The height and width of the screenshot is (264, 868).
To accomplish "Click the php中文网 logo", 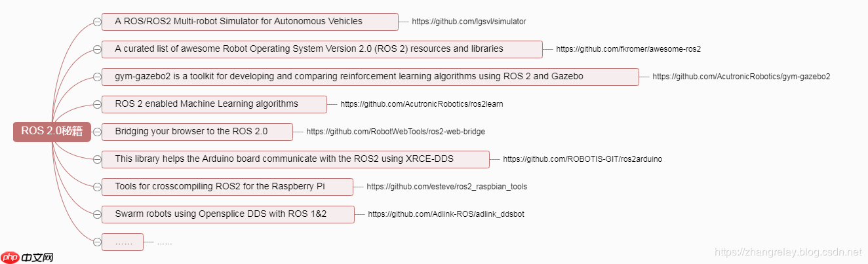I will pyautogui.click(x=27, y=257).
